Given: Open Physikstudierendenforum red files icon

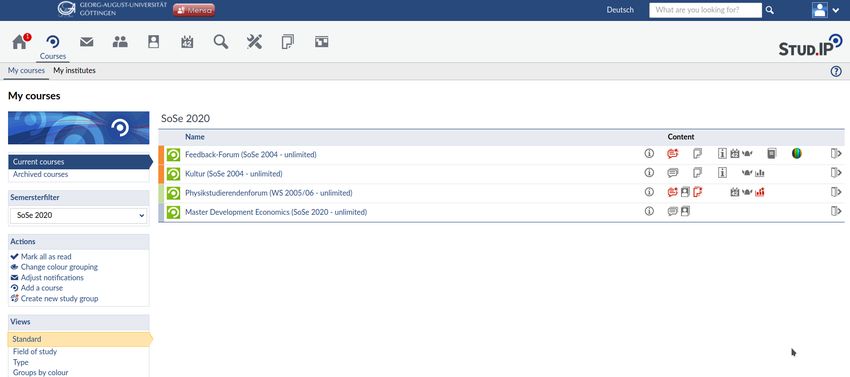Looking at the screenshot, I should (x=698, y=192).
